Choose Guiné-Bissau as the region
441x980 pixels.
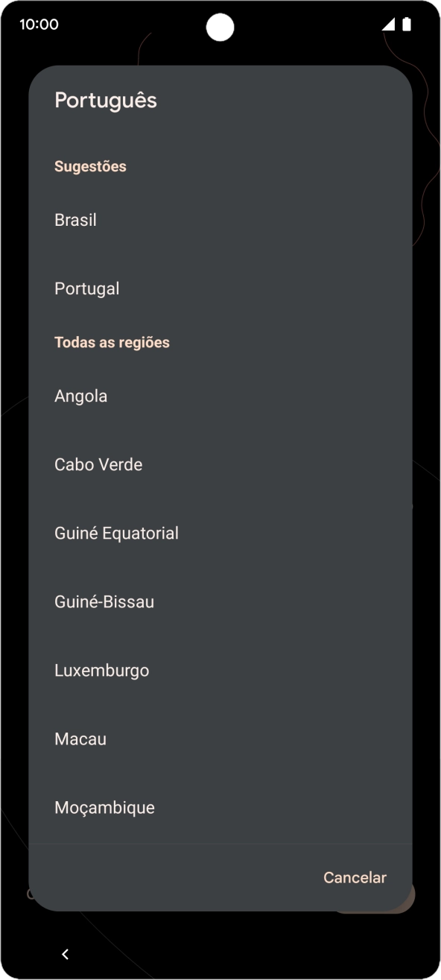pyautogui.click(x=104, y=601)
